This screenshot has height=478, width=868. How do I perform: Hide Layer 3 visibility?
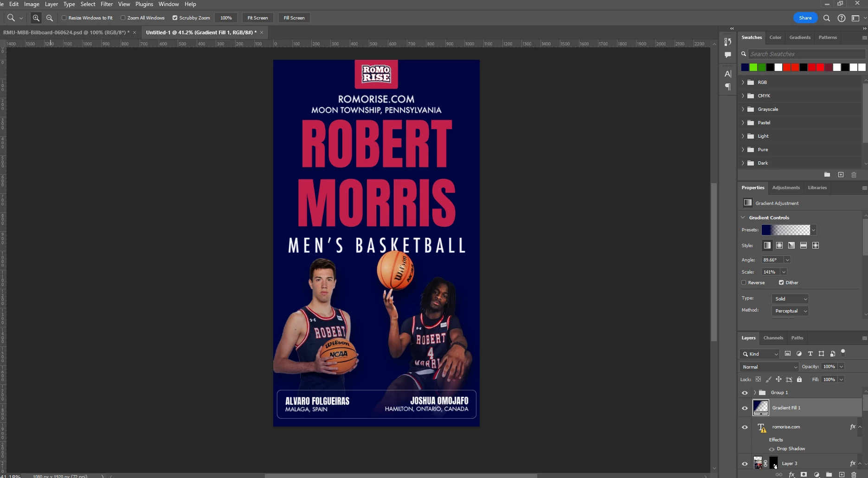(745, 464)
